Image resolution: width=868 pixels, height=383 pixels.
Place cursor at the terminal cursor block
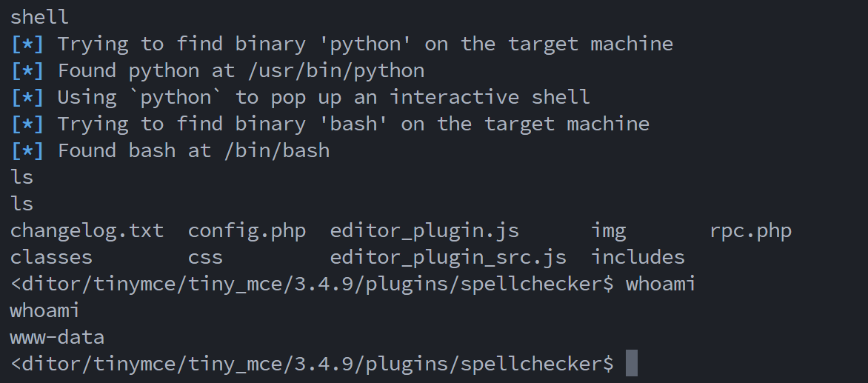coord(631,364)
